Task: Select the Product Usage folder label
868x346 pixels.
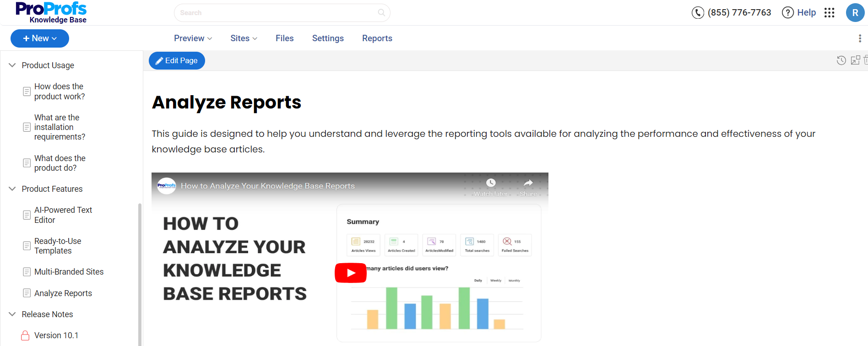Action: tap(48, 65)
